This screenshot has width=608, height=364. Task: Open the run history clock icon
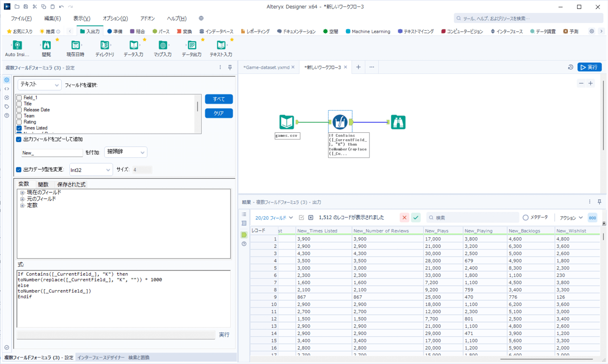570,67
